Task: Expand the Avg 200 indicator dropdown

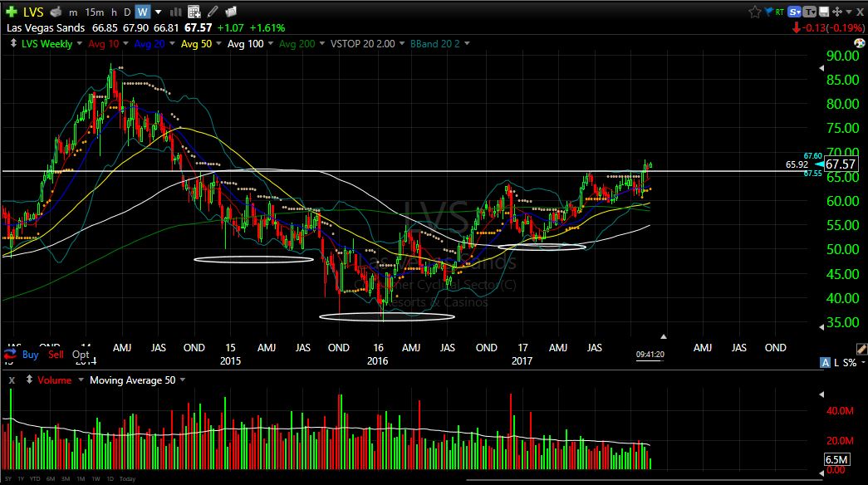Action: [x=322, y=43]
